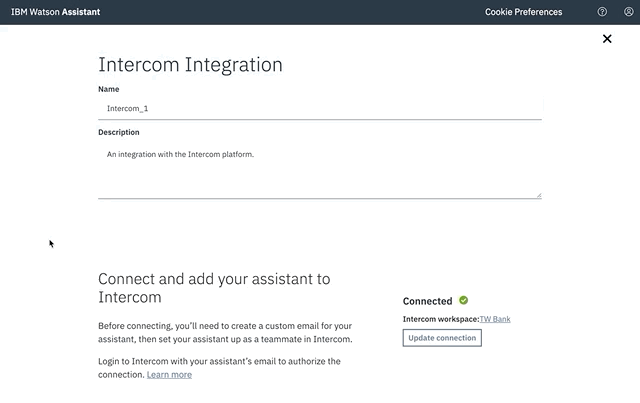Open the help question mark icon
The height and width of the screenshot is (403, 640).
[602, 12]
